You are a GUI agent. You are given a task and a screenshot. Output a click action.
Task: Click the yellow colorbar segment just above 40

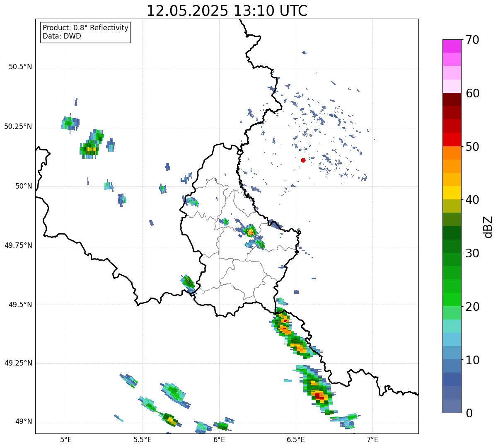coord(452,193)
